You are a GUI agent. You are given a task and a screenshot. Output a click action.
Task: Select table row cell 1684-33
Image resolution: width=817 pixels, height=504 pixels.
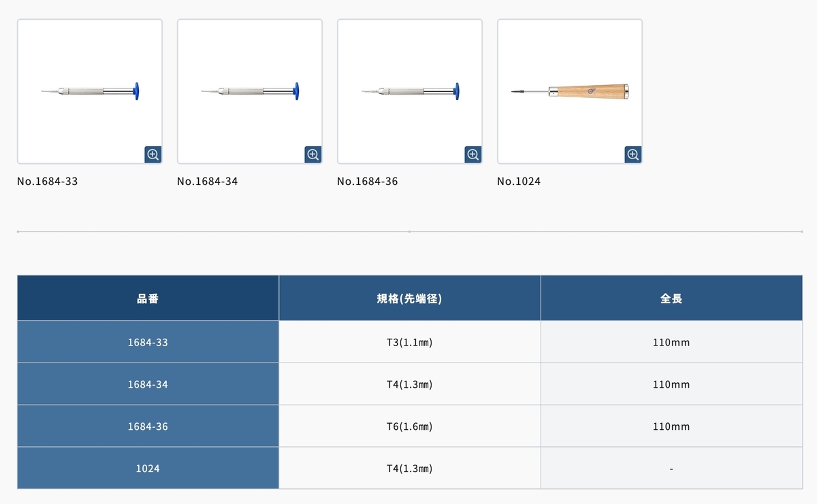click(x=148, y=342)
